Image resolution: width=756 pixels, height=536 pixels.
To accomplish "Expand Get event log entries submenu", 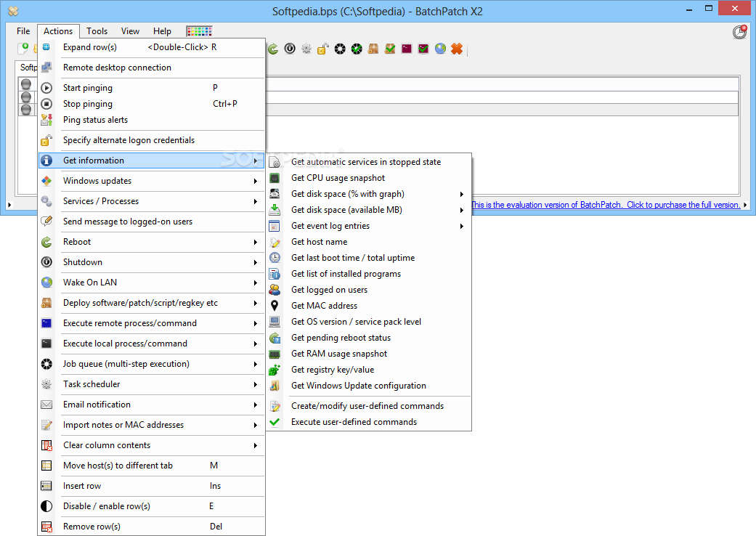I will [369, 226].
